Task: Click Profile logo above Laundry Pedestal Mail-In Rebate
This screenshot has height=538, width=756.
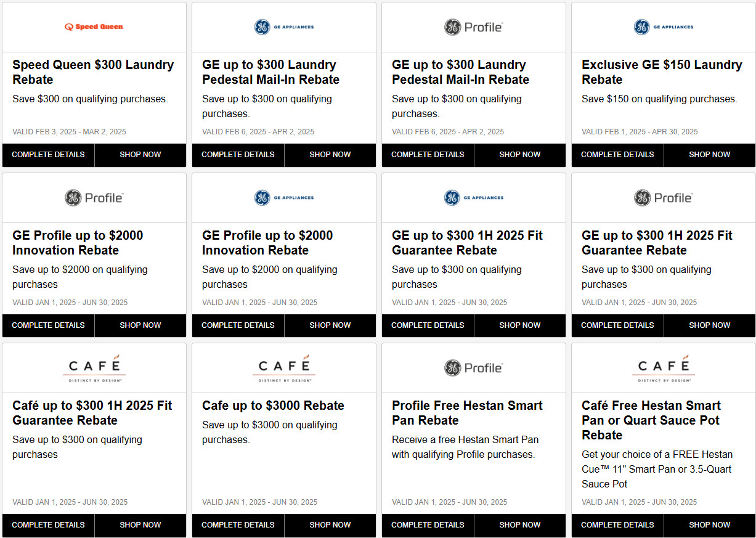Action: click(x=474, y=27)
